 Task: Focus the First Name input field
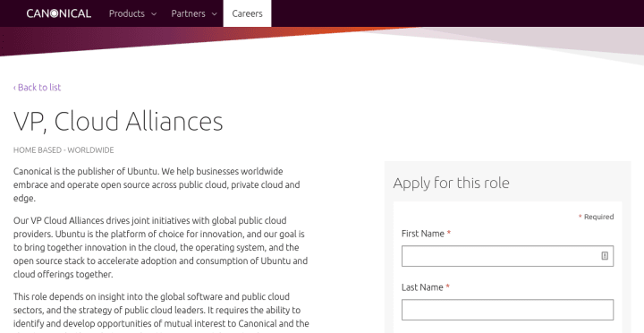[508, 256]
